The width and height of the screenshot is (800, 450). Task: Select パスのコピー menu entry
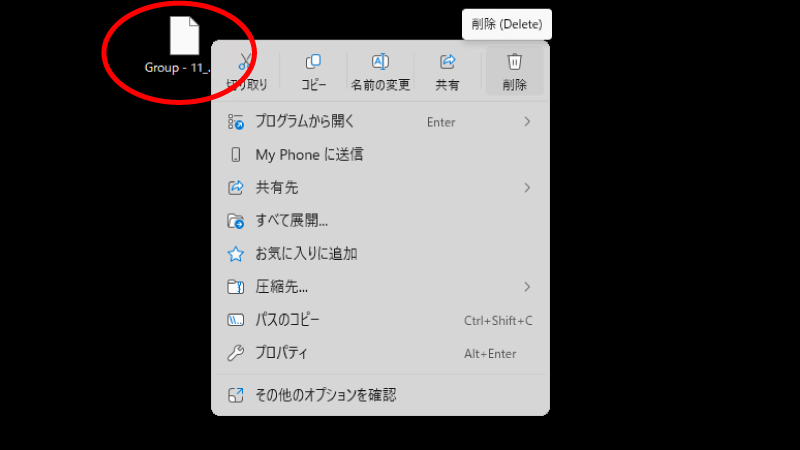coord(288,320)
